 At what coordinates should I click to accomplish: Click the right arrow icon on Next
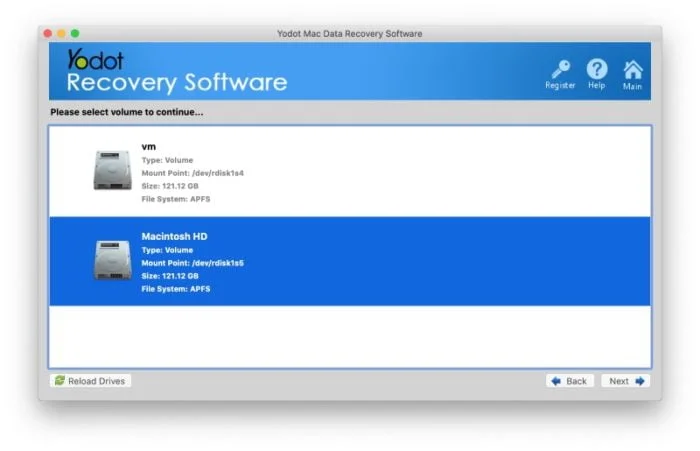coord(640,381)
